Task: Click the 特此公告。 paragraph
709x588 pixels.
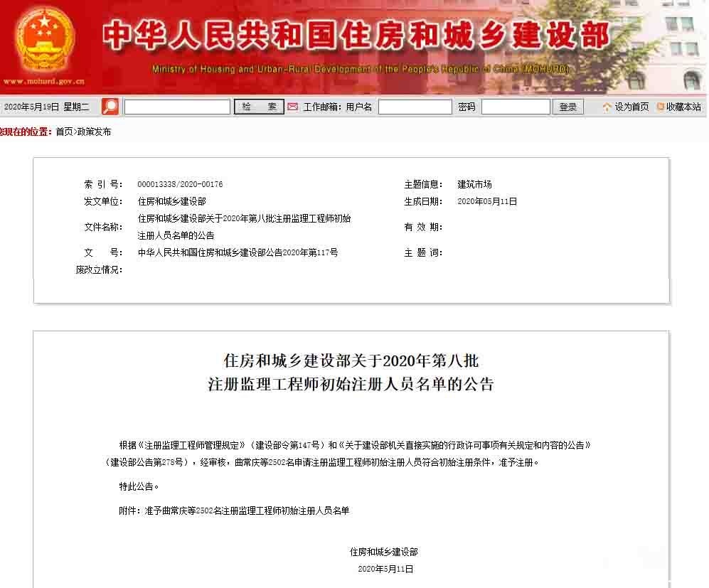Action: [139, 486]
